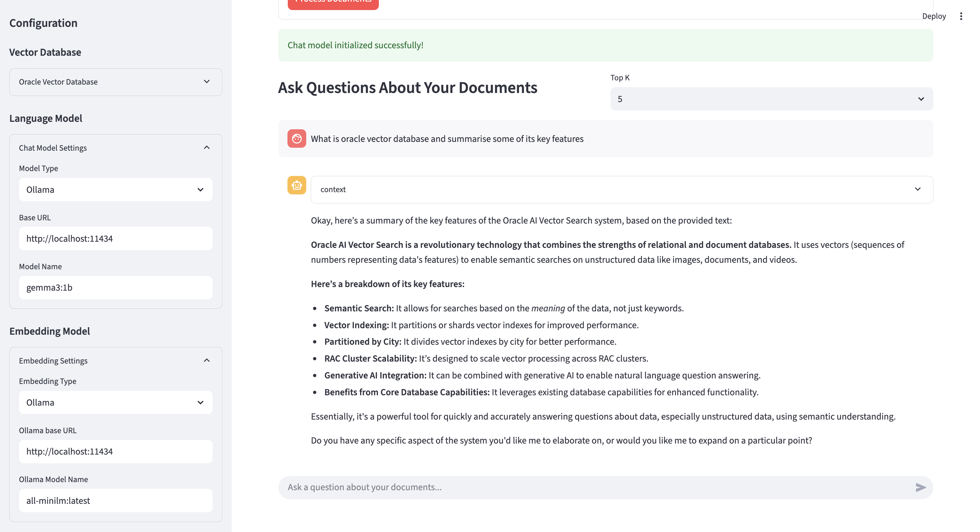This screenshot has height=532, width=980.
Task: Click the 'Okay, here's a summary' intro line
Action: point(521,221)
